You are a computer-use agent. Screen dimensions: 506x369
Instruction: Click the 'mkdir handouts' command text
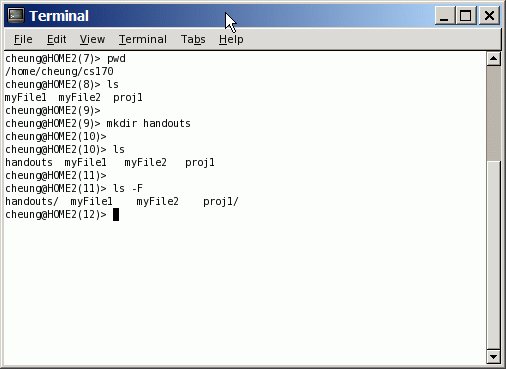pyautogui.click(x=148, y=123)
